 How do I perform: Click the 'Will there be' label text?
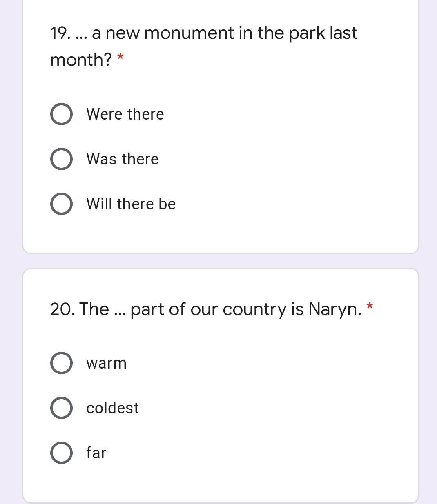[131, 204]
